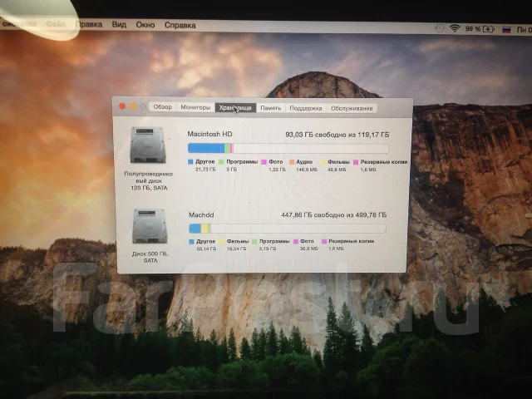The height and width of the screenshot is (399, 532).
Task: Click the 'Диск 500 ГБ, SATA' label
Action: [150, 257]
